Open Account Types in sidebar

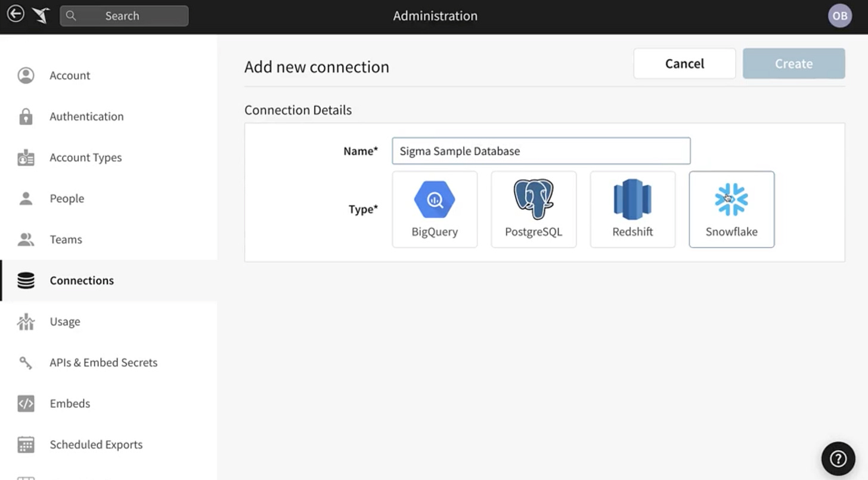pyautogui.click(x=108, y=157)
